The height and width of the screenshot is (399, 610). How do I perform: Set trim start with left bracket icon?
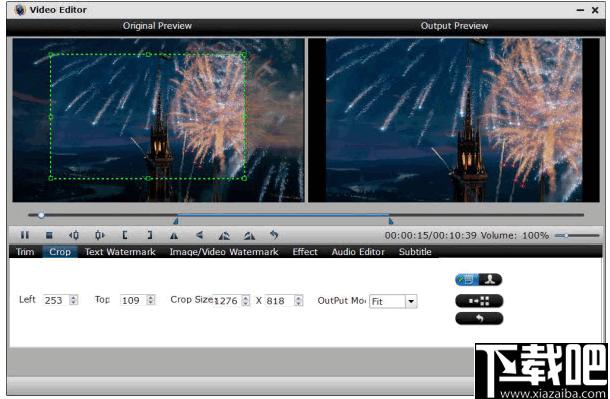coord(124,235)
